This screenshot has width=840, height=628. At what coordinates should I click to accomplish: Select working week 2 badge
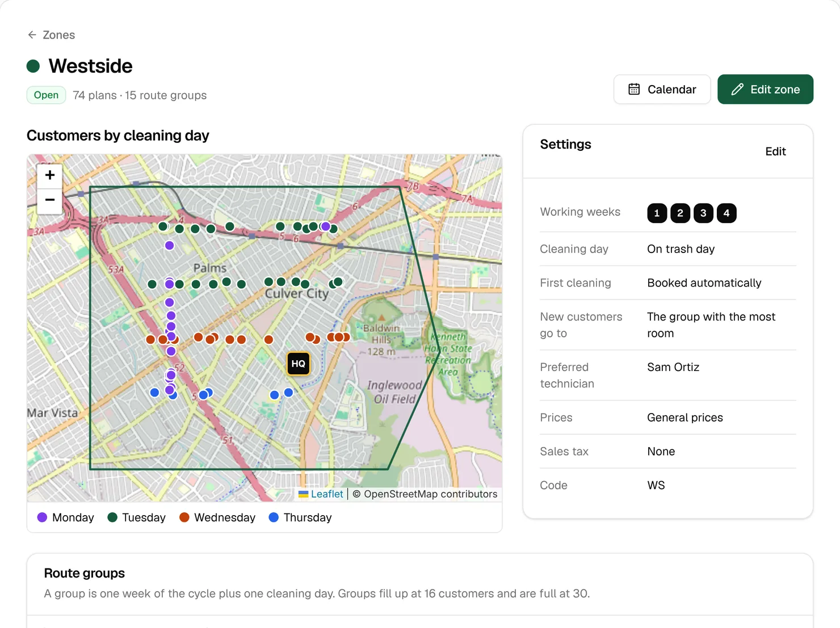tap(680, 213)
